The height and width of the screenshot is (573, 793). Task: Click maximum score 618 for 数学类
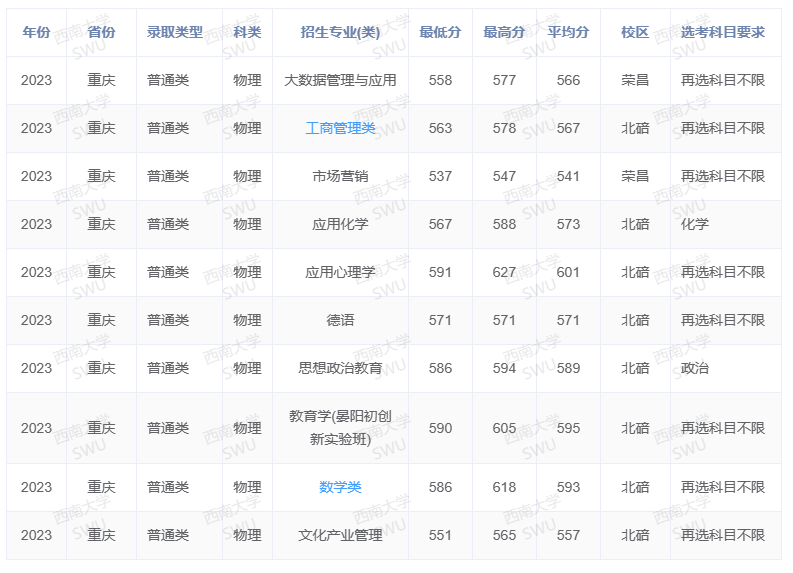(504, 487)
